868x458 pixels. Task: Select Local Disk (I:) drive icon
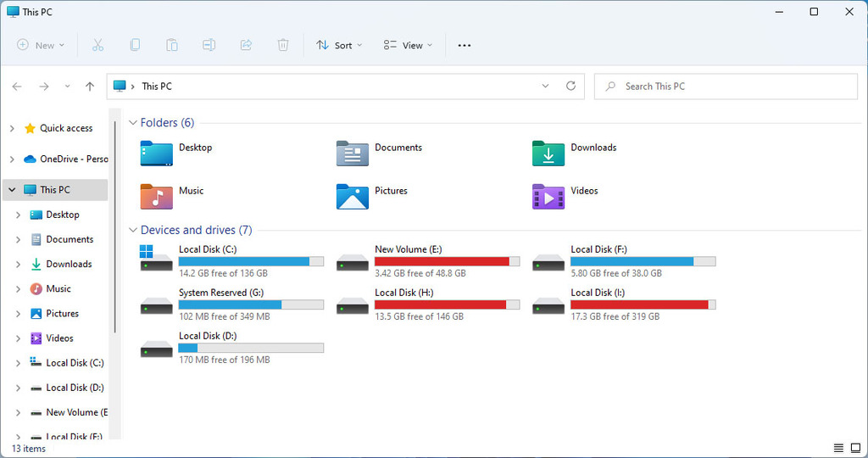coord(548,305)
